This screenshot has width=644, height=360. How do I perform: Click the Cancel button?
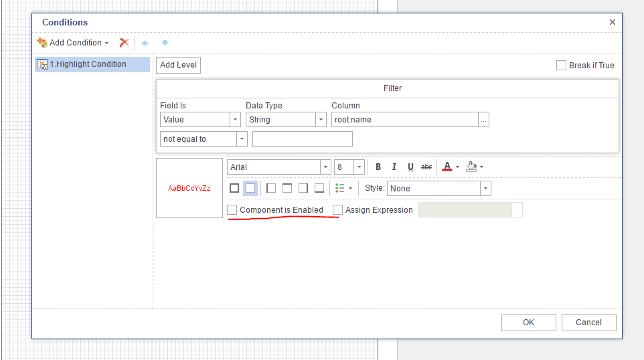click(588, 323)
